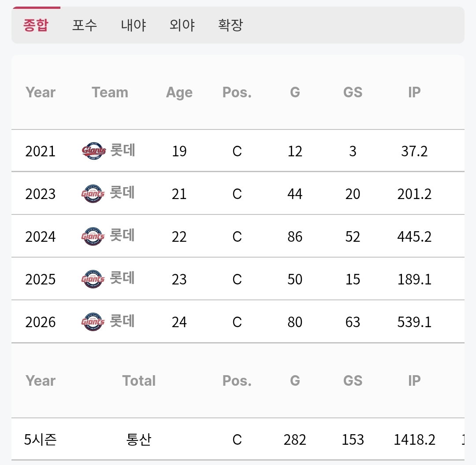The width and height of the screenshot is (476, 465).
Task: Sort by the Age column header
Action: click(x=179, y=92)
